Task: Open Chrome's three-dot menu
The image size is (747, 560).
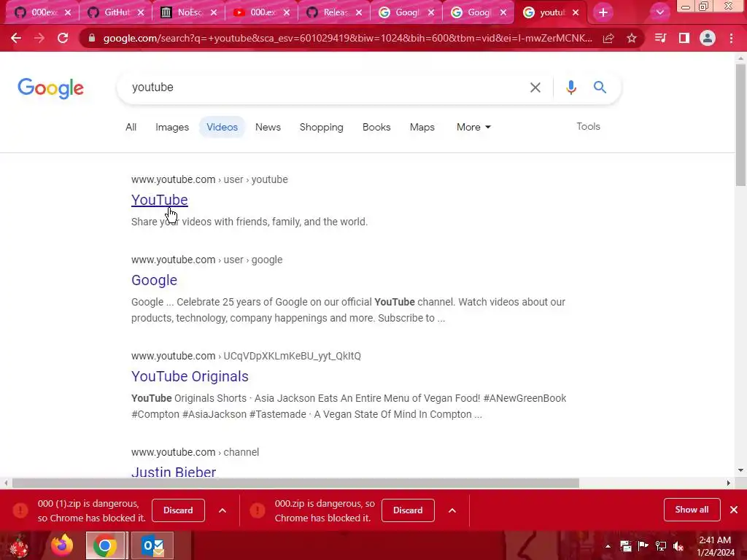Action: pos(731,38)
